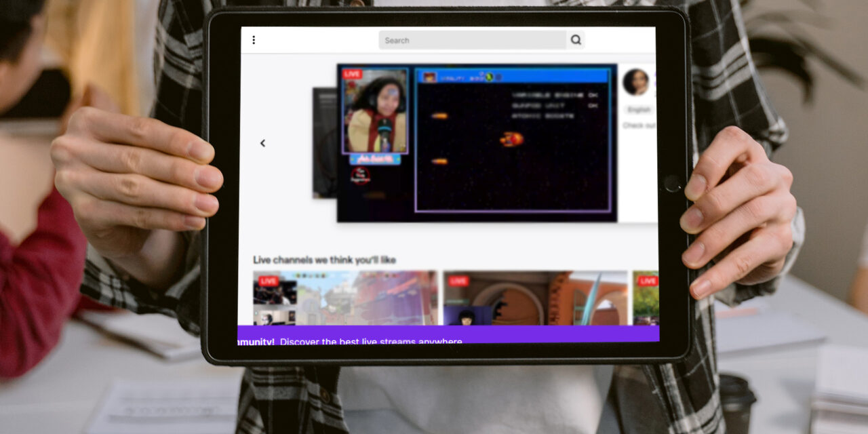Select the English language tag
The width and height of the screenshot is (868, 434).
[x=639, y=109]
